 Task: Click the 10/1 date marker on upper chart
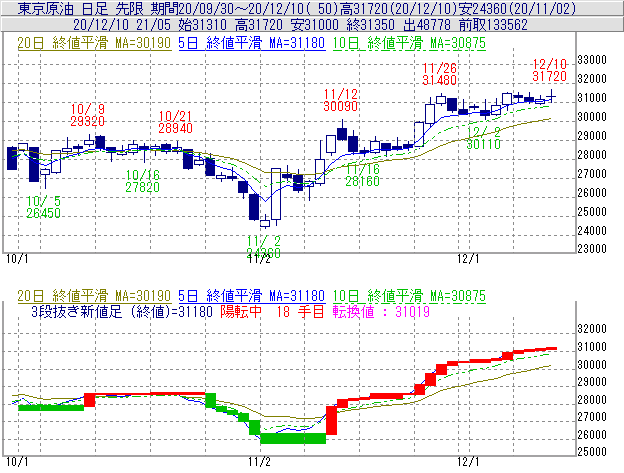click(17, 259)
